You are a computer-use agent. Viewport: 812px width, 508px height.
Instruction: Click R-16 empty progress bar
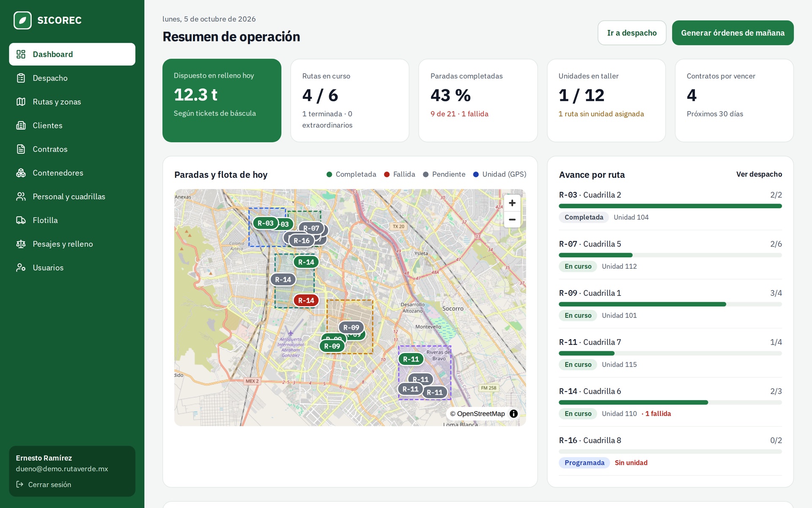(670, 452)
